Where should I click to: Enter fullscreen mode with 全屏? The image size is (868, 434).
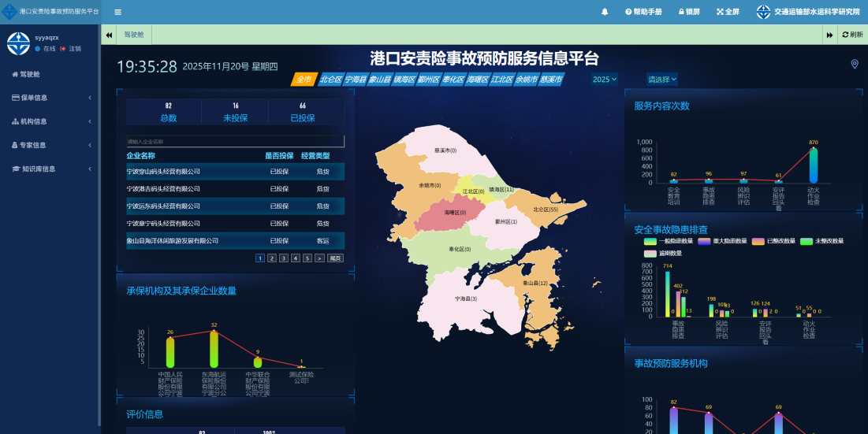[728, 12]
